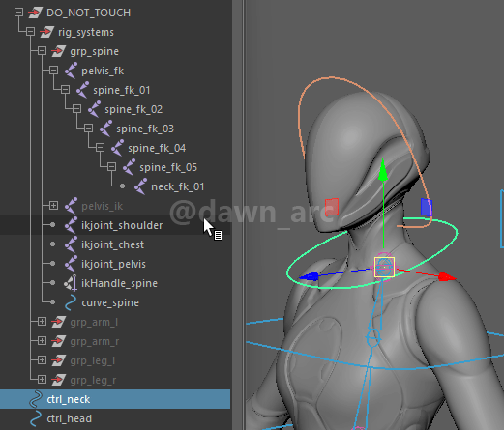This screenshot has width=504, height=430.
Task: Click the grp_arm_r transform icon
Action: 58,341
